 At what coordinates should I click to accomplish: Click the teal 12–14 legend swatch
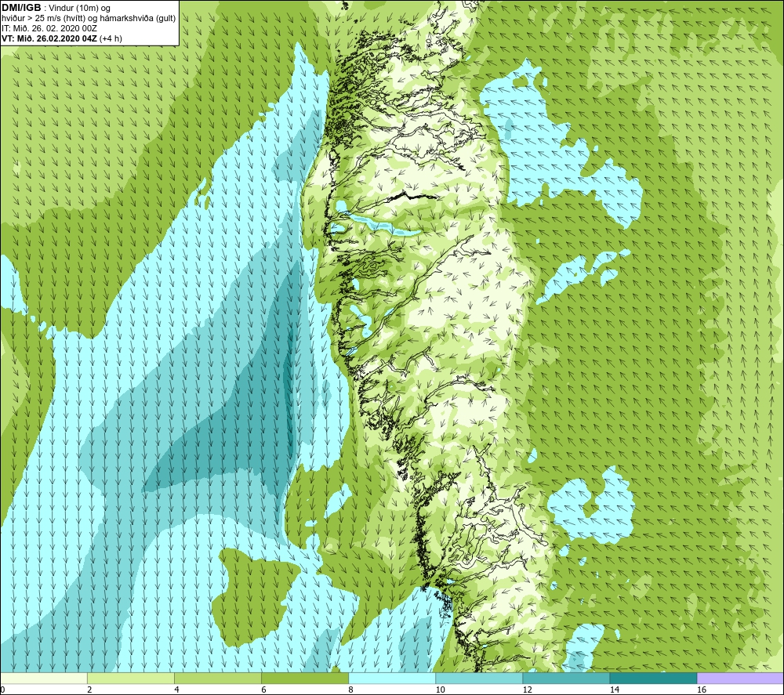566,678
